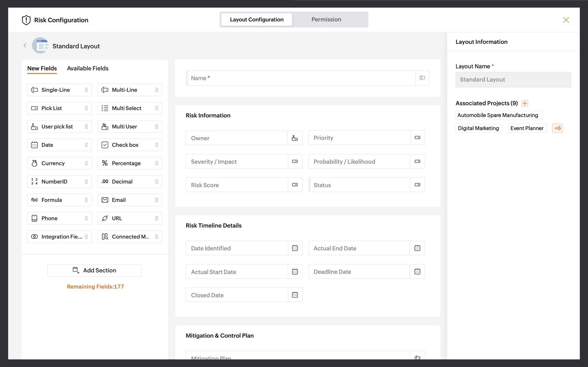Screen dimensions: 588x367
Task: Click the icon at the end of Name field
Action: pyautogui.click(x=422, y=78)
